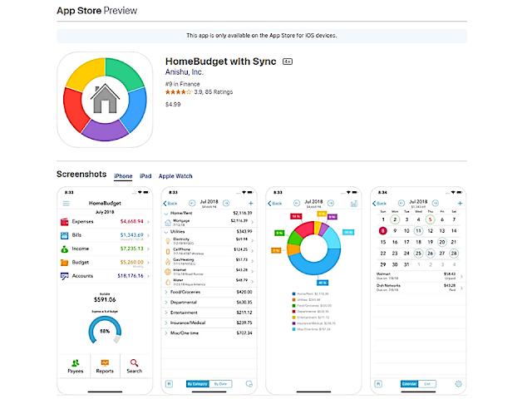The image size is (532, 399).
Task: Click the settings gear in calendar screenshot
Action: click(458, 384)
